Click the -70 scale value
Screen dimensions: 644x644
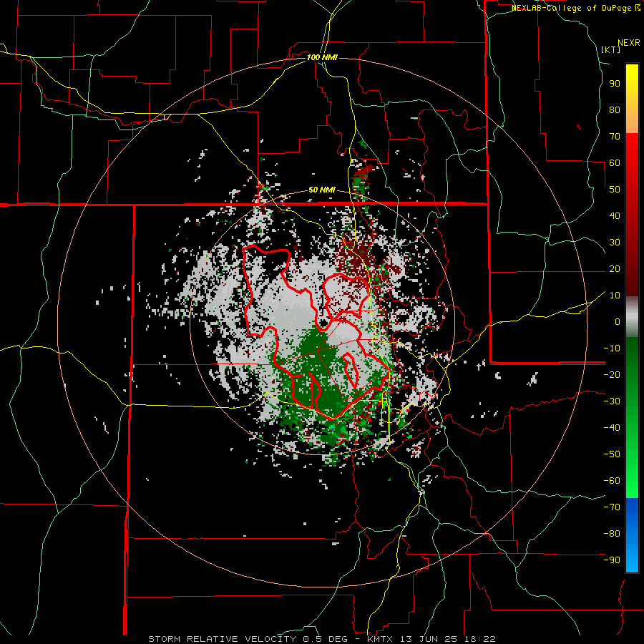612,507
